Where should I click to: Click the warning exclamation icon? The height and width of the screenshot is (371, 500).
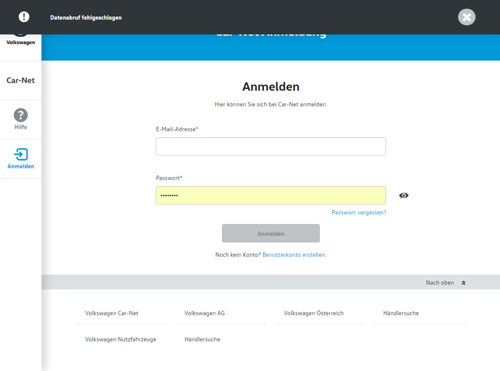click(24, 17)
